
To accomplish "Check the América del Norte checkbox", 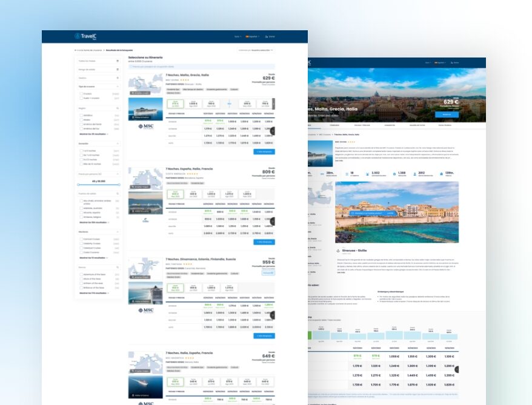I will click(81, 124).
